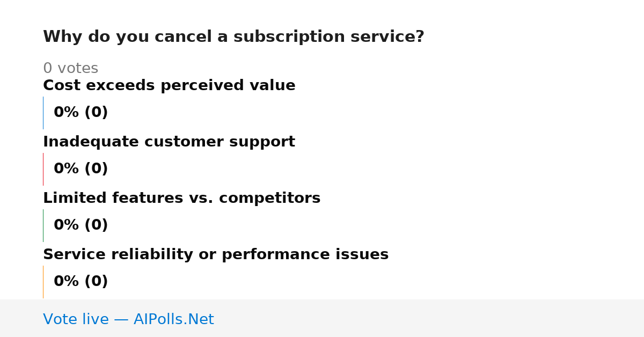
Task: Click 0% (0) under Limited features vs. competitors
Action: coord(81,225)
